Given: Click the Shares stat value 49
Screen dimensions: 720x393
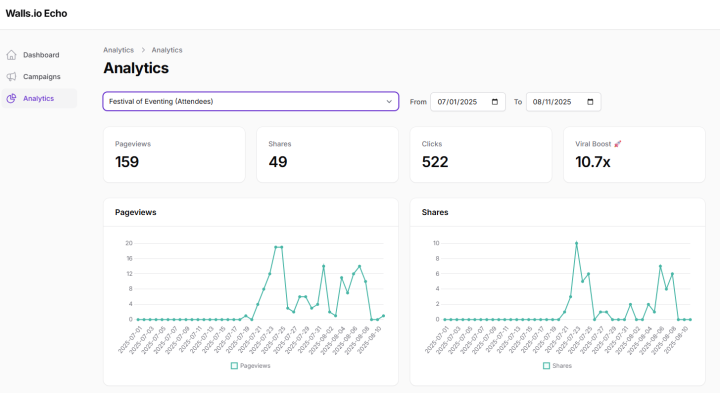Looking at the screenshot, I should coord(278,162).
